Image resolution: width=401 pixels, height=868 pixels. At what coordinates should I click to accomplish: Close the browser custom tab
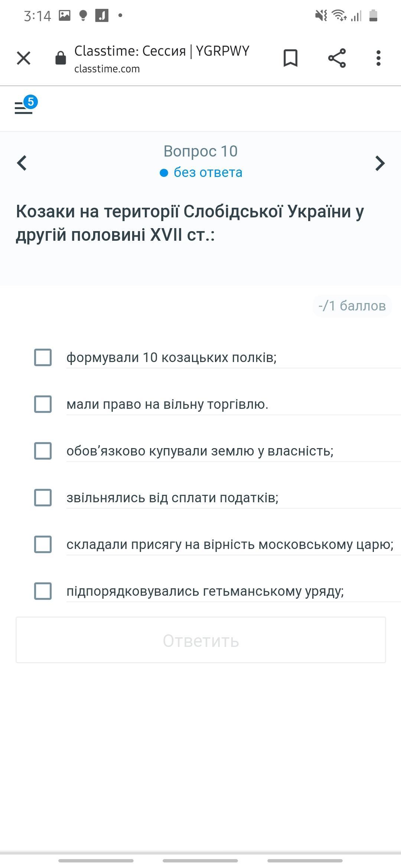tap(24, 58)
